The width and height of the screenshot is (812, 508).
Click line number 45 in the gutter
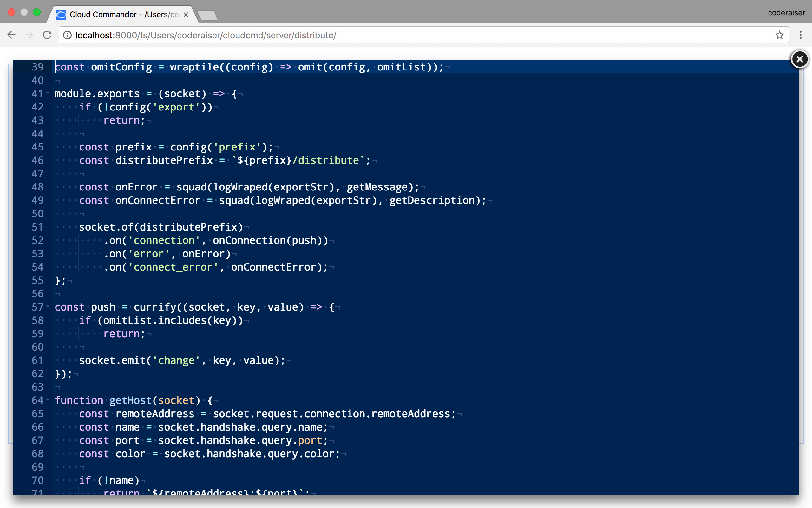(37, 147)
